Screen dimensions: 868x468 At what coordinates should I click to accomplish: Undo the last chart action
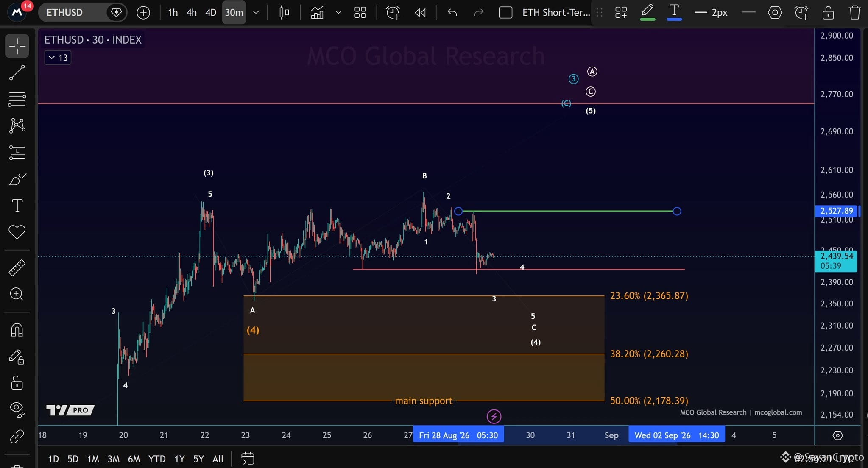(452, 13)
